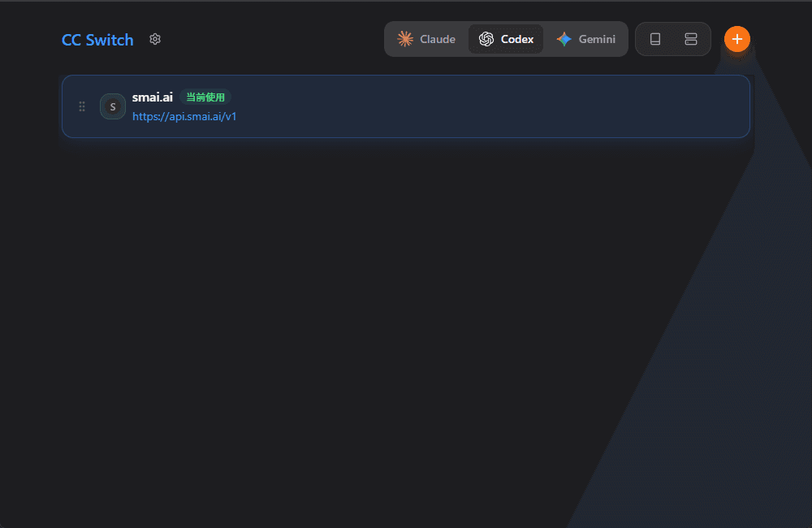
Task: Click the CC Switch title link
Action: coord(97,40)
